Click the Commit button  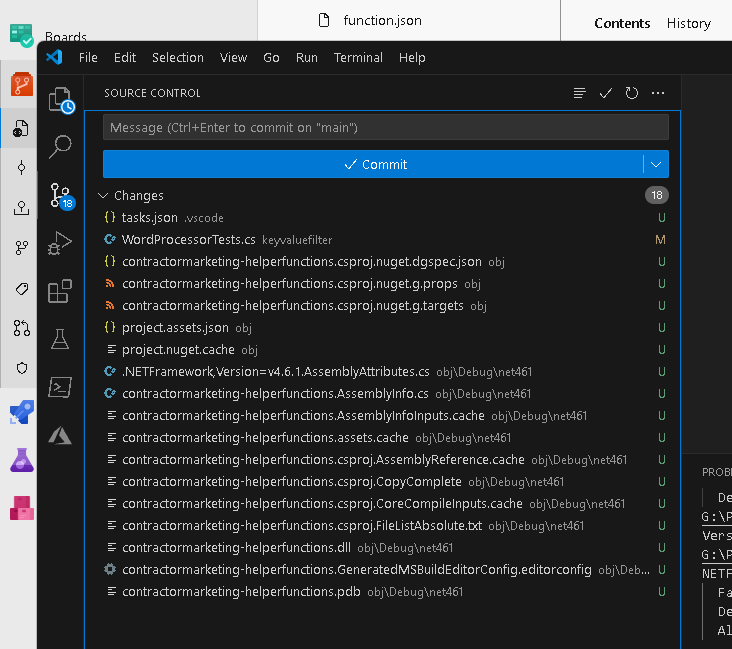pos(373,164)
